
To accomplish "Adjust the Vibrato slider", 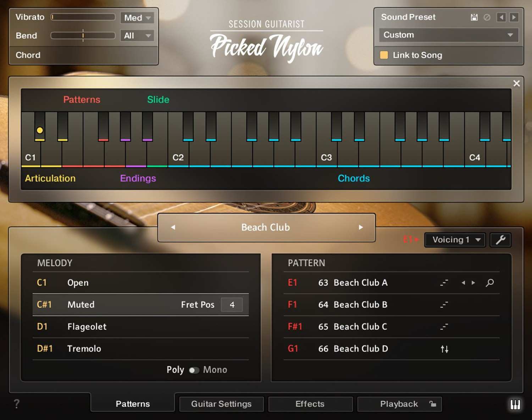I will pos(83,17).
